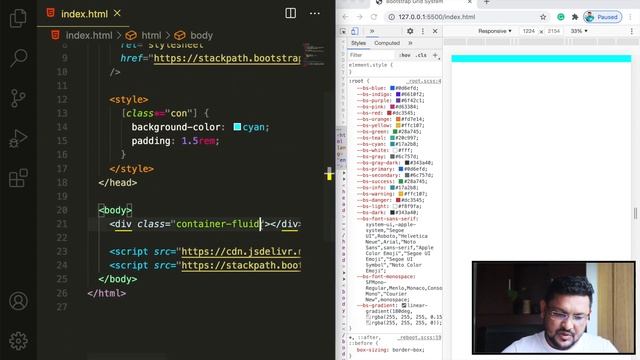
Task: Open the --bs-orange color swatch
Action: coord(398,119)
